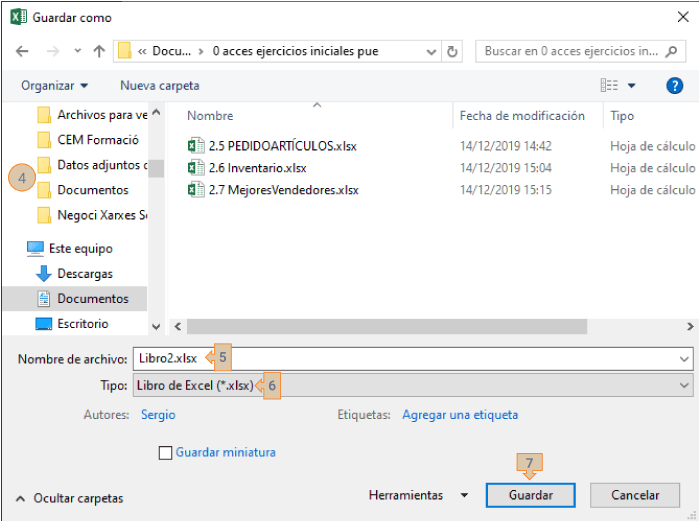Sort files by Nombre column
This screenshot has width=699, height=521.
[x=210, y=116]
